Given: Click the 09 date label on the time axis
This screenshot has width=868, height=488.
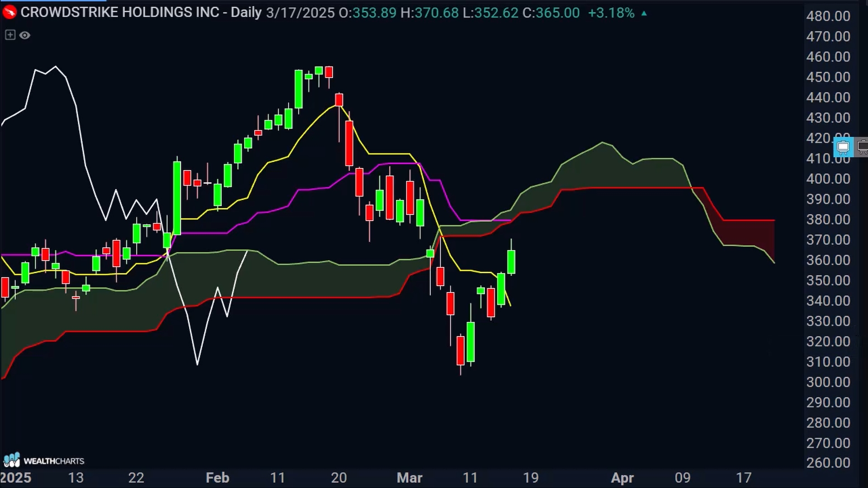Looking at the screenshot, I should tap(683, 478).
